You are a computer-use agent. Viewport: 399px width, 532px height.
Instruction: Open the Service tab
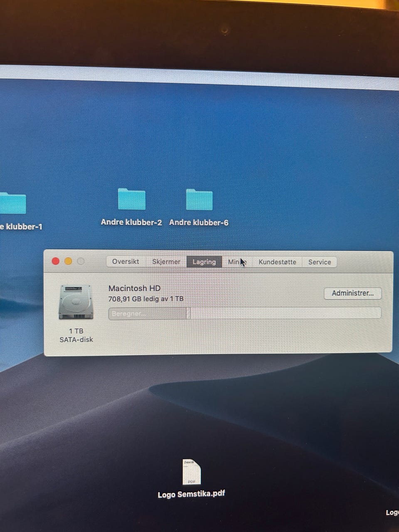tap(320, 262)
